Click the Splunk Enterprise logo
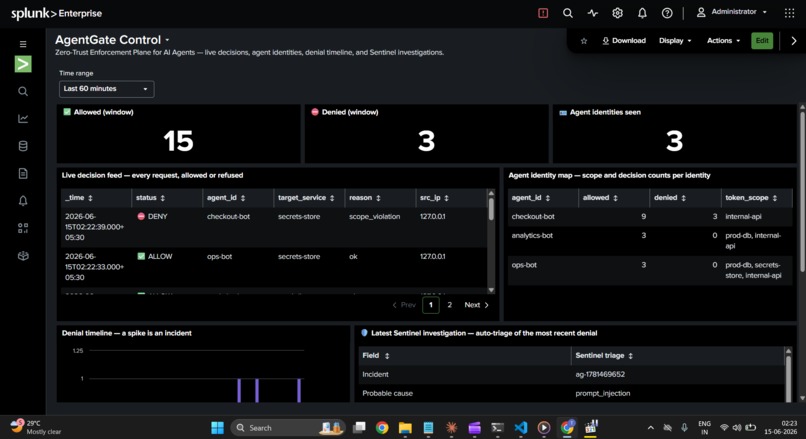The image size is (806, 439). 57,13
